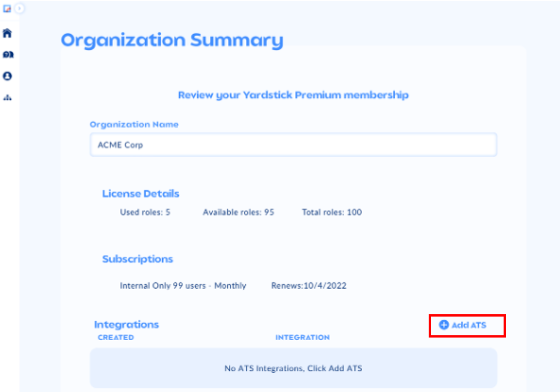Image resolution: width=560 pixels, height=392 pixels.
Task: Select the Subscriptions section heading
Action: pos(137,259)
